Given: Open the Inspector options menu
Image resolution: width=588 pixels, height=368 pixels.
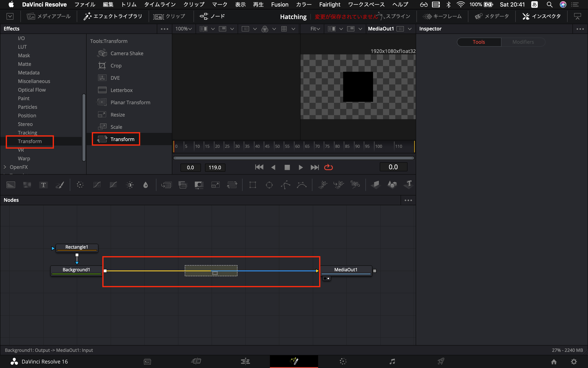Looking at the screenshot, I should click(580, 29).
